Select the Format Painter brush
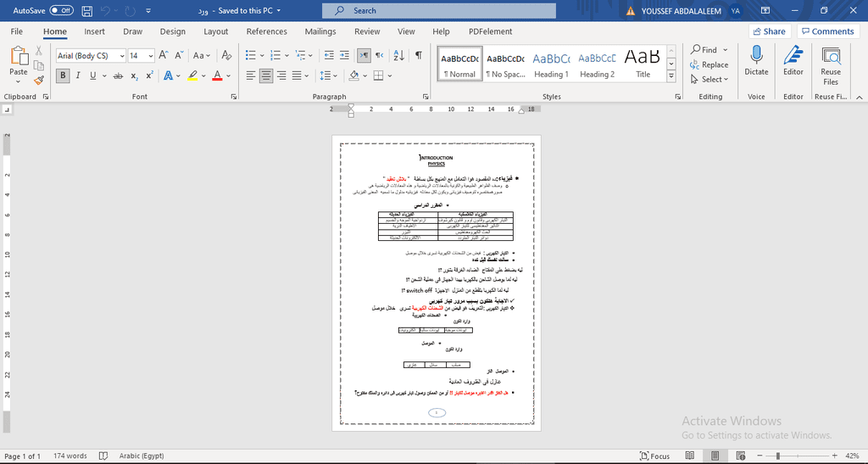This screenshot has width=868, height=464. click(x=39, y=81)
